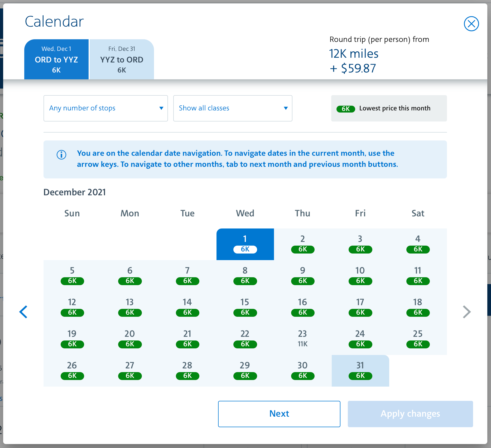Switch to the YYZ to ORD tab

point(122,59)
